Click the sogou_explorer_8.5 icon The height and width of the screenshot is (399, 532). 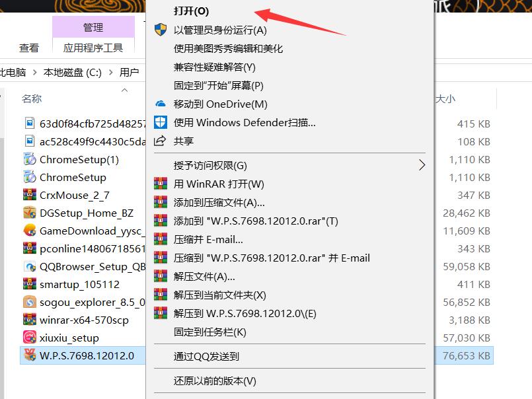[30, 302]
